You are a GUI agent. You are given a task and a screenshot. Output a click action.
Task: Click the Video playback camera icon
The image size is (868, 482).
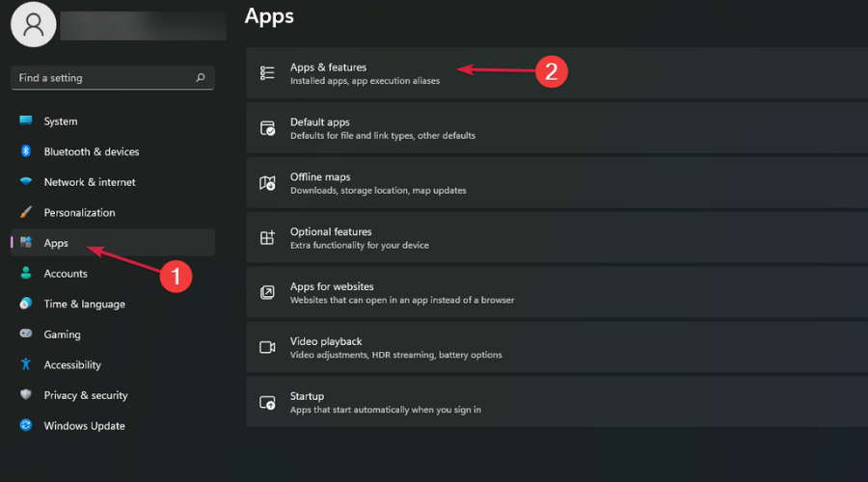268,347
